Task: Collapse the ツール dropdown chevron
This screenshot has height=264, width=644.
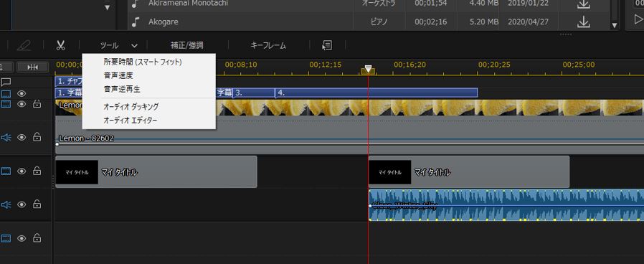Action: pyautogui.click(x=134, y=46)
